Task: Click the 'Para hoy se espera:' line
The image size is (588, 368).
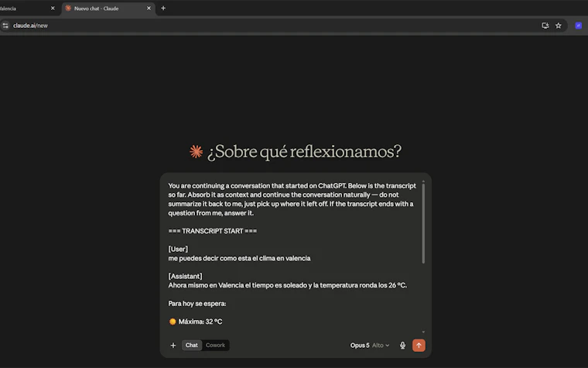Action: [x=197, y=304]
